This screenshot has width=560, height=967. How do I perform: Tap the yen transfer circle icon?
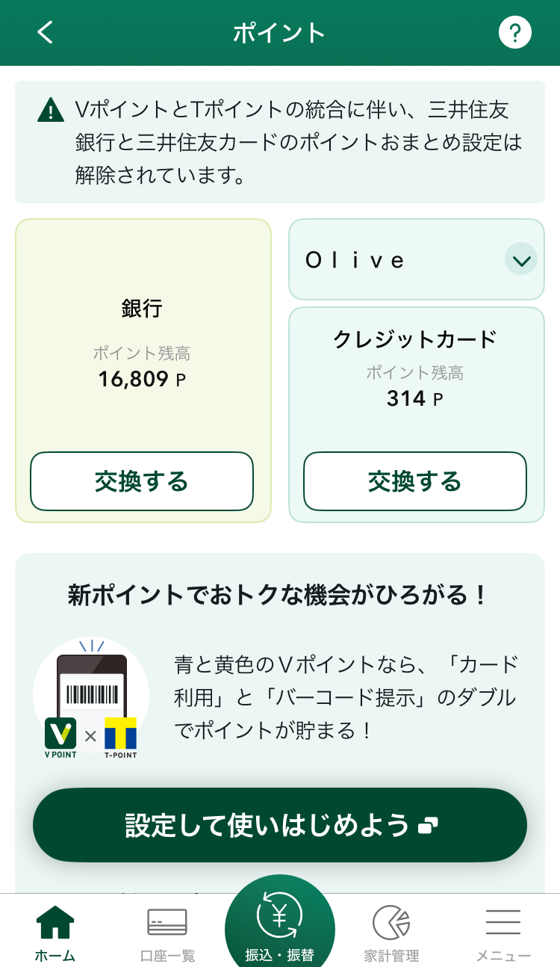(x=279, y=915)
